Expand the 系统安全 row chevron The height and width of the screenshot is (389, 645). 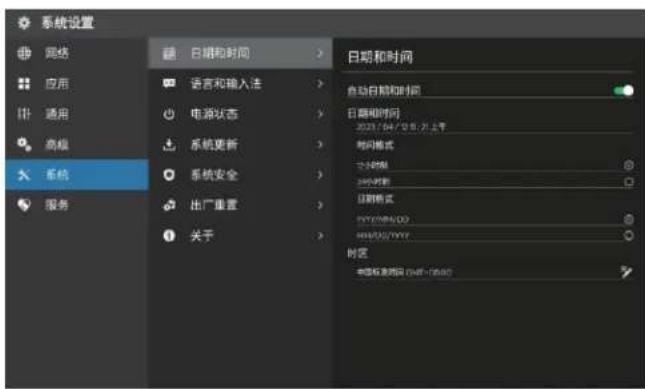[320, 175]
